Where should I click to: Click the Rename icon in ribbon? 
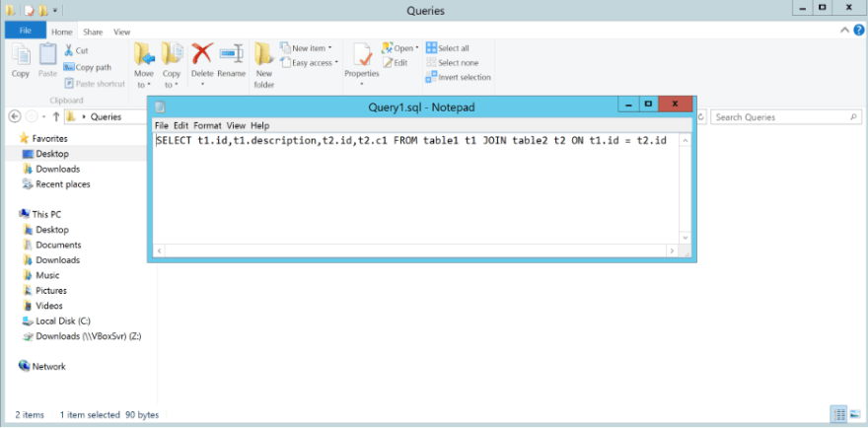pos(232,53)
